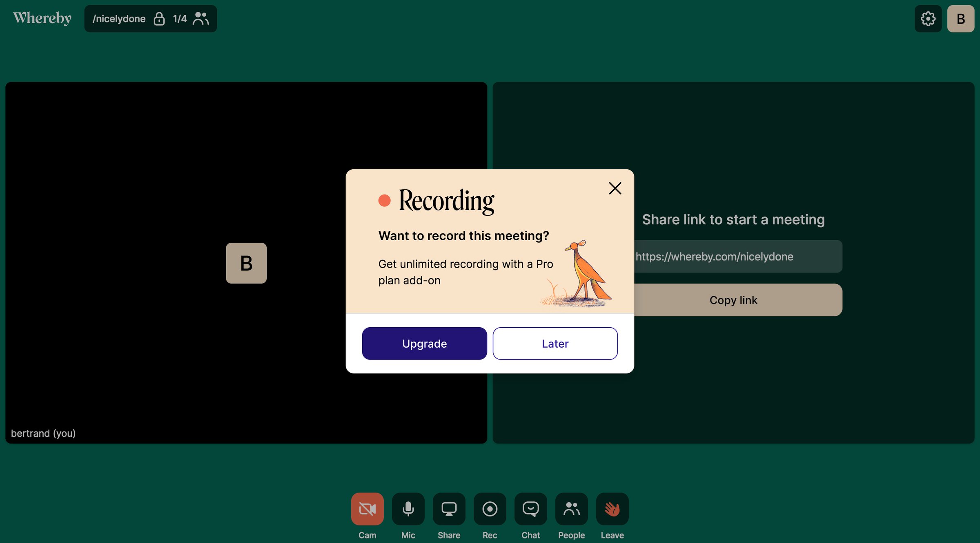Mute the microphone with Mic button
980x543 pixels.
408,509
